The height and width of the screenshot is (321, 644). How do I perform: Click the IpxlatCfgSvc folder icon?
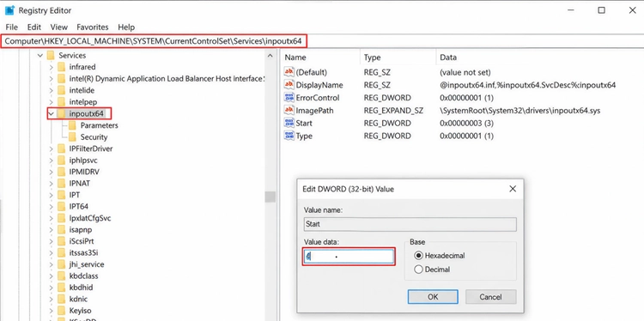pyautogui.click(x=61, y=218)
